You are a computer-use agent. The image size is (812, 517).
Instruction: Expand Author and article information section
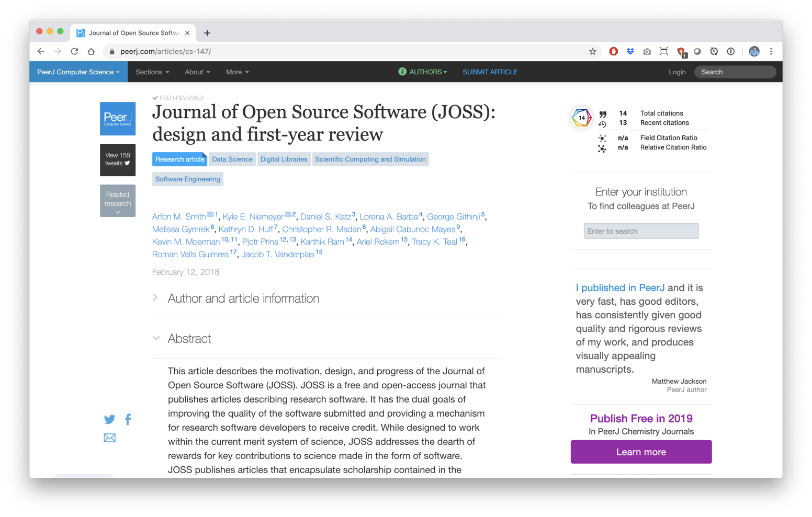click(x=243, y=298)
